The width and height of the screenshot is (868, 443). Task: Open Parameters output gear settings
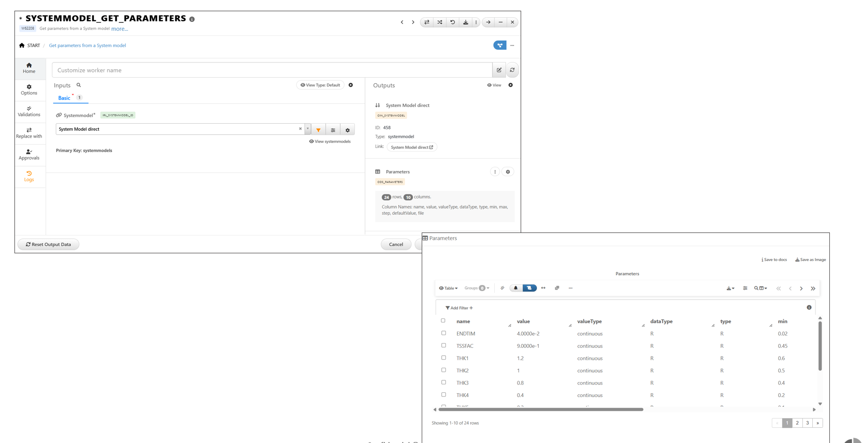tap(508, 172)
